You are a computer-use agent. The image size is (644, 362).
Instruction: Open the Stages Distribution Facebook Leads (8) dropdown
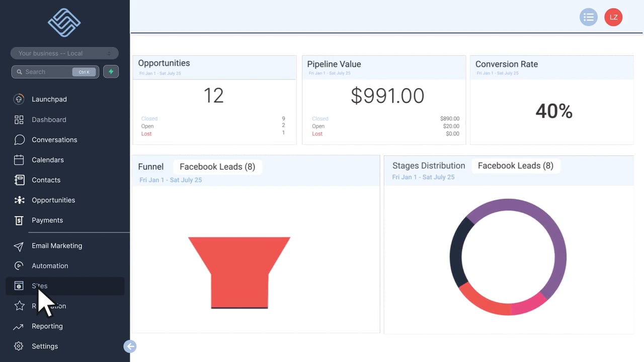(x=516, y=166)
